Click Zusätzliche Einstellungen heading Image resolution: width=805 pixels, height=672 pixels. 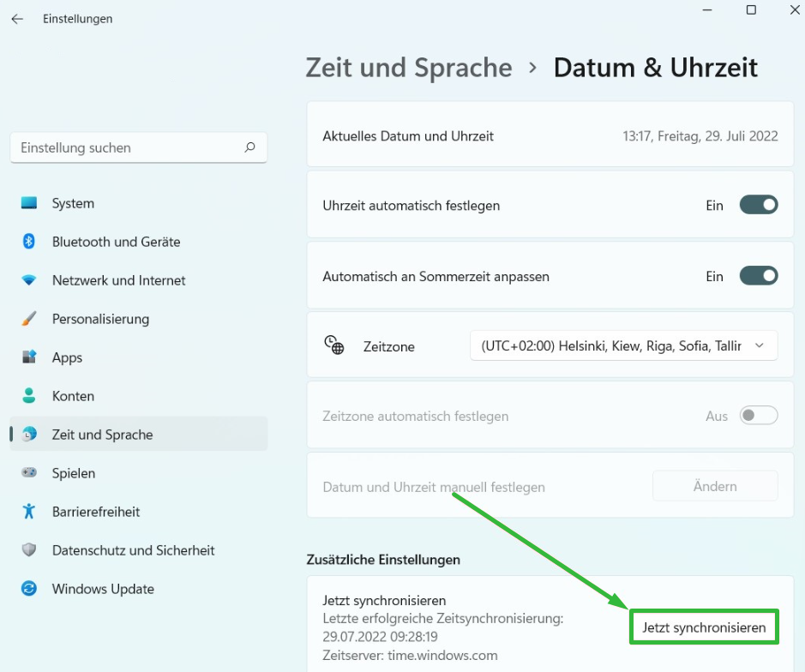click(383, 560)
